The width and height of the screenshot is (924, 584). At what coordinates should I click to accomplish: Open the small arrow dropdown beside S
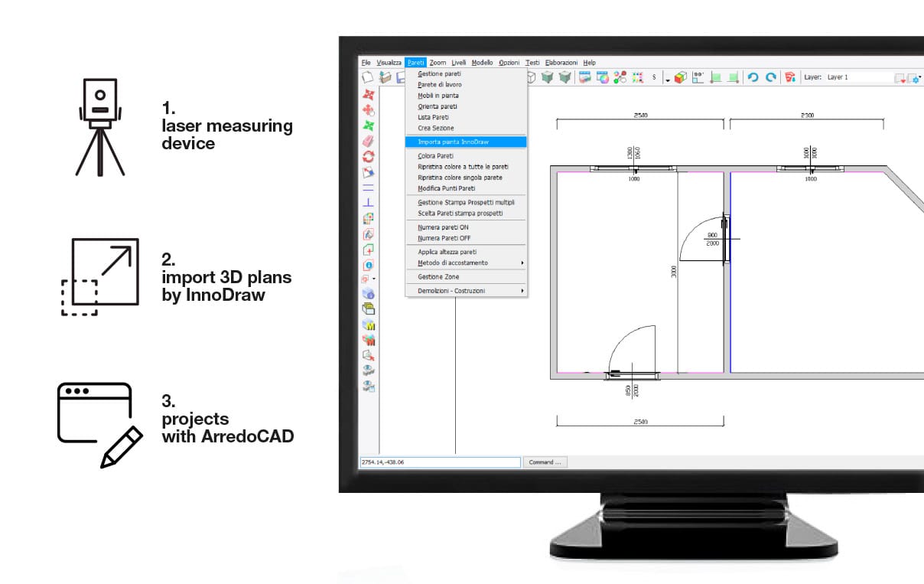coord(667,79)
